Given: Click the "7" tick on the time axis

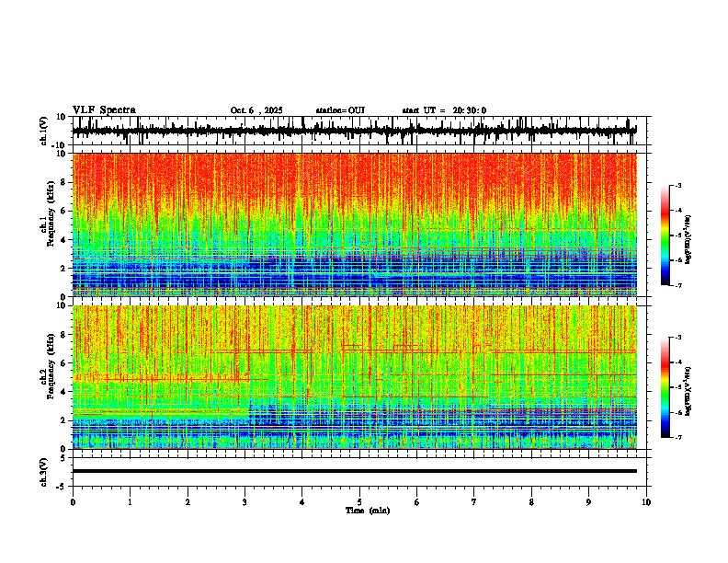Looking at the screenshot, I should click(x=474, y=502).
